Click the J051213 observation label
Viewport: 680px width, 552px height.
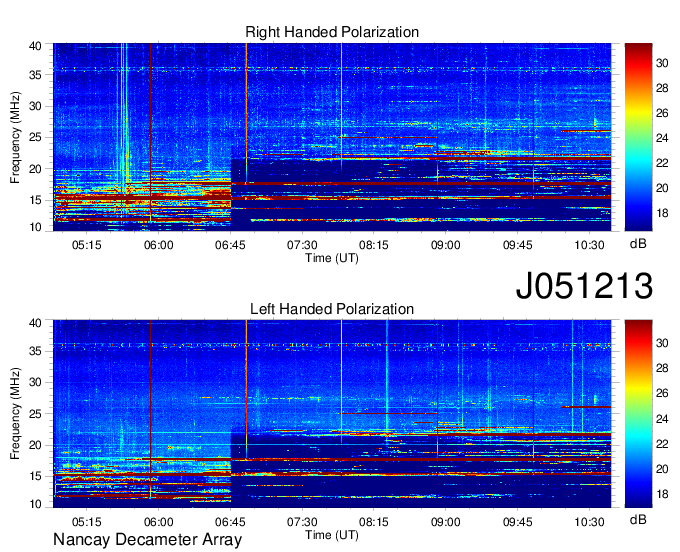click(584, 286)
